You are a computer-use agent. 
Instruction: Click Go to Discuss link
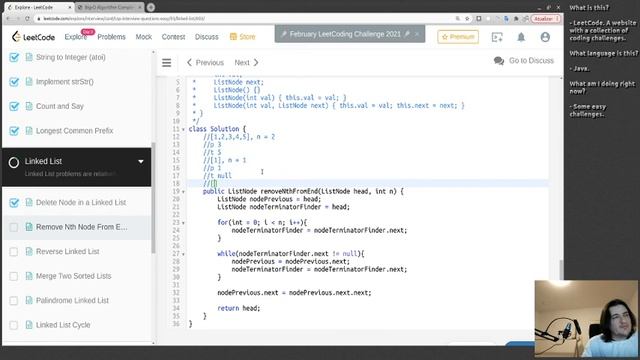pos(524,61)
